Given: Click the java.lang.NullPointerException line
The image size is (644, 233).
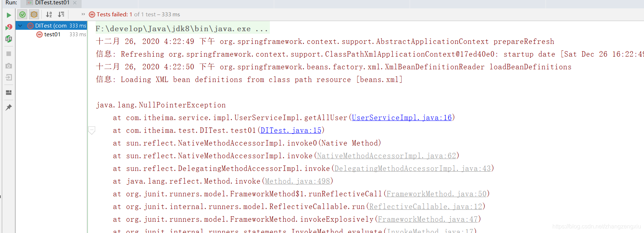Looking at the screenshot, I should point(161,105).
